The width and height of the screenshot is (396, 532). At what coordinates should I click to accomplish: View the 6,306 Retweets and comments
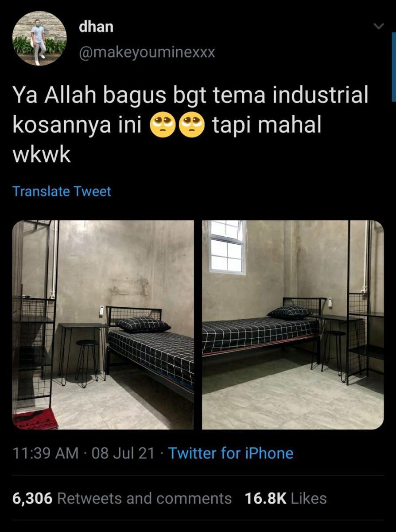pyautogui.click(x=122, y=498)
